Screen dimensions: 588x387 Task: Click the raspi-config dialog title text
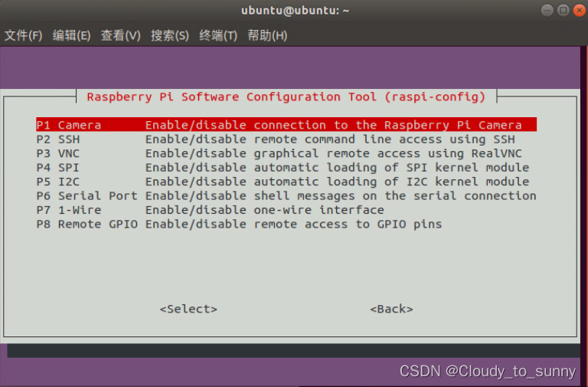(286, 97)
